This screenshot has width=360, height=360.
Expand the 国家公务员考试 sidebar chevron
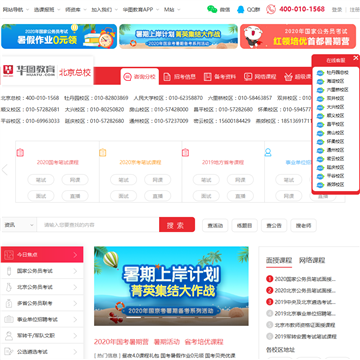click(75, 271)
